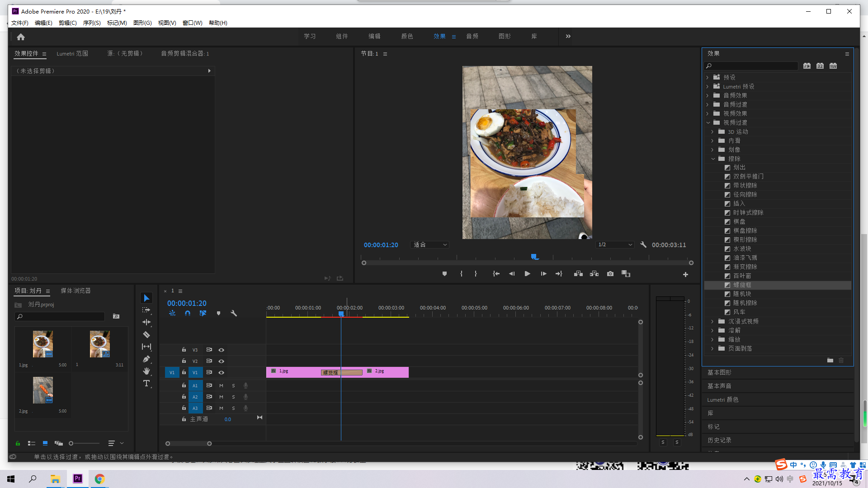
Task: Expand the 溶解 folder
Action: [713, 331]
